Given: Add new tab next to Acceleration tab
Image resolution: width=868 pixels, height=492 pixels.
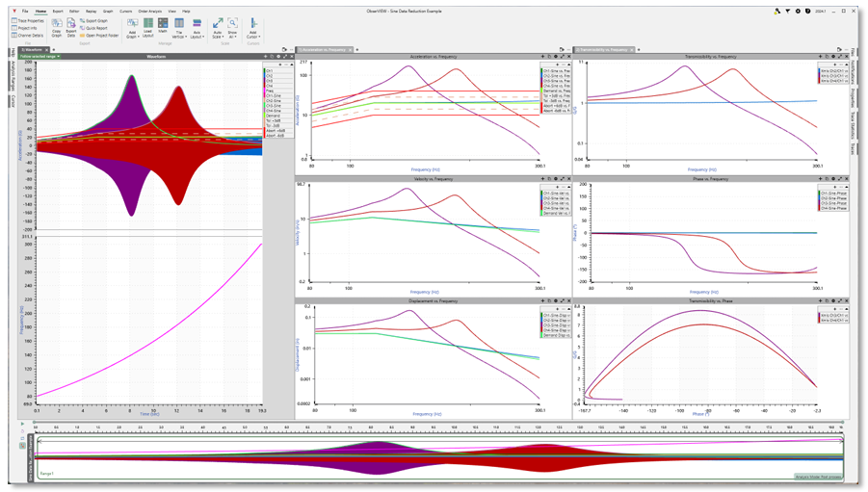Looking at the screenshot, I should point(357,50).
